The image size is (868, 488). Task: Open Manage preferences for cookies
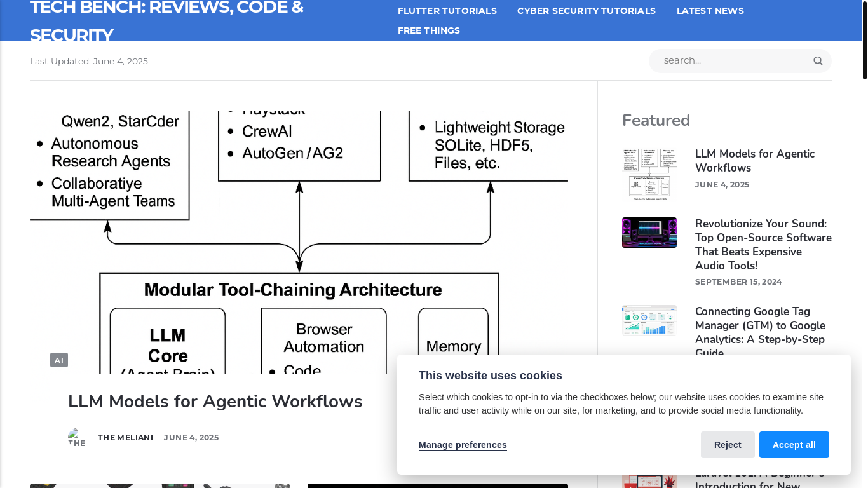(463, 445)
